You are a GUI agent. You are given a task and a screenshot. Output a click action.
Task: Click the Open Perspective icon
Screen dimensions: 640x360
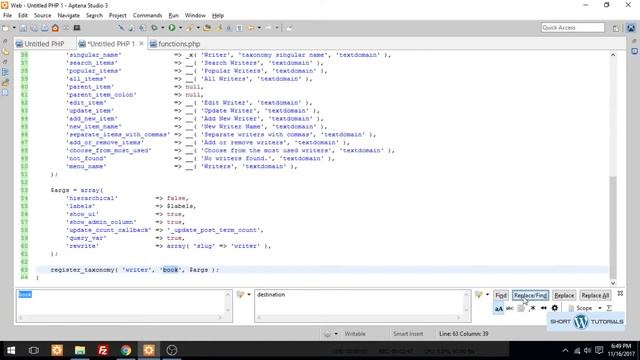(616, 28)
